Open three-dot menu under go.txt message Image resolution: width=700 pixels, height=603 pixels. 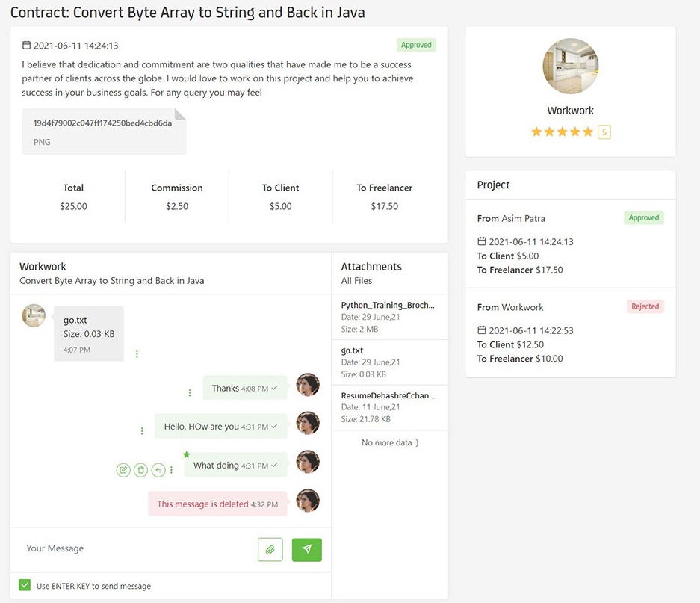tap(137, 354)
